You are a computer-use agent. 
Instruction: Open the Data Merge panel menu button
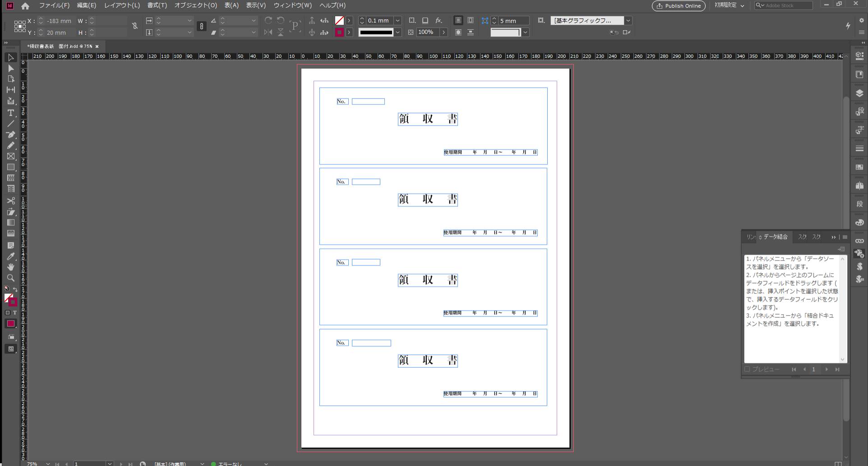[x=845, y=237]
